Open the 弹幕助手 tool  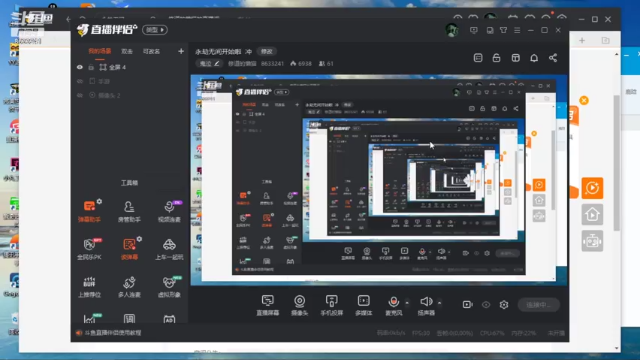coord(89,211)
